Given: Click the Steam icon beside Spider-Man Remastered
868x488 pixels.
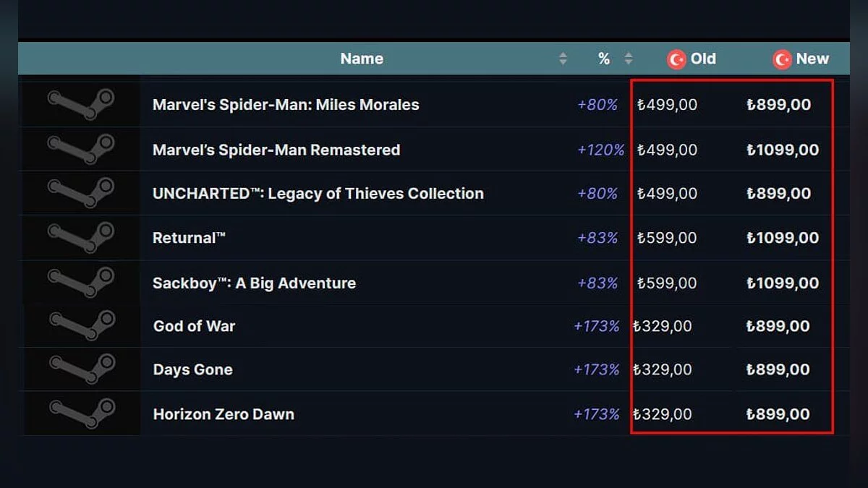Looking at the screenshot, I should tap(81, 149).
